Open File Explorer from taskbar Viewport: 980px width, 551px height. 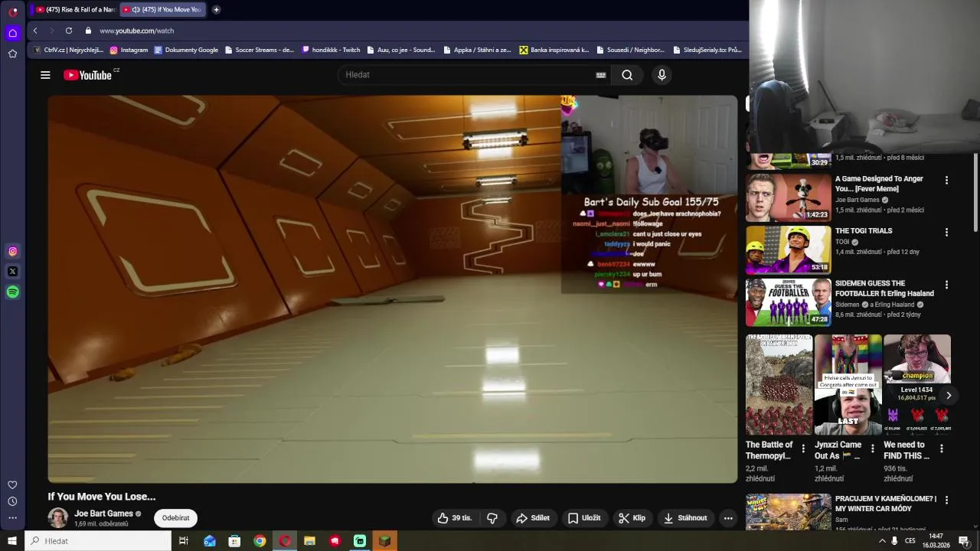[309, 541]
